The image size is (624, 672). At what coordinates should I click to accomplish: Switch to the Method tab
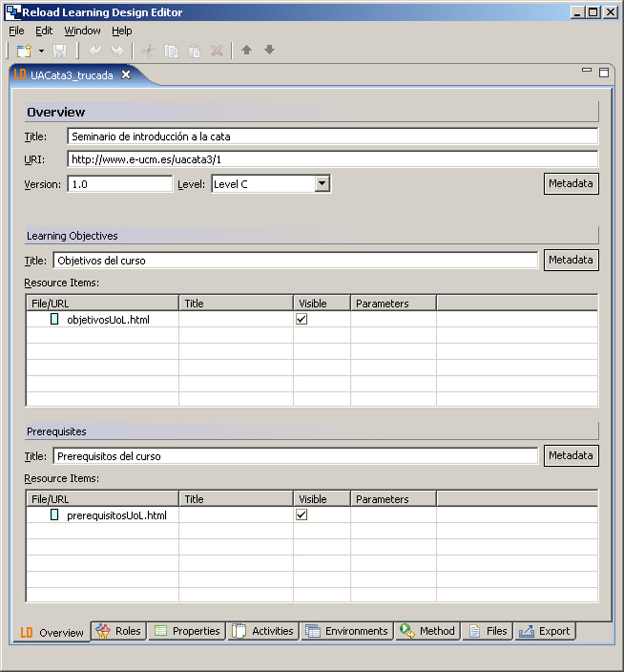(428, 631)
